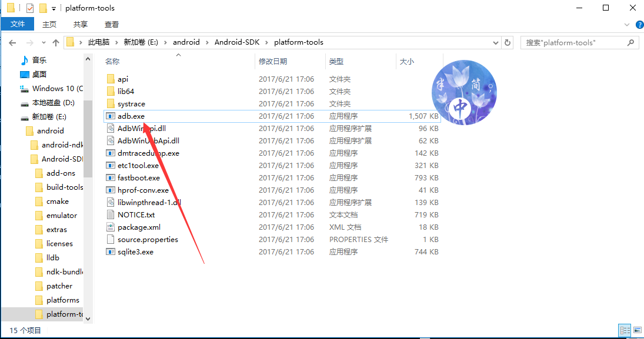Viewport: 644px width, 339px height.
Task: Go back with the back arrow
Action: click(12, 43)
